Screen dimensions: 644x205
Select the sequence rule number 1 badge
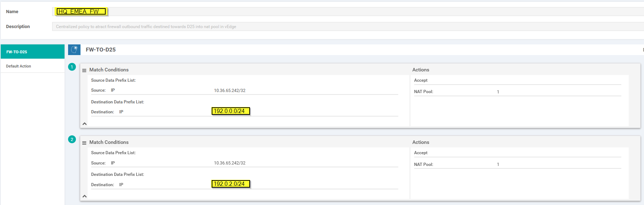click(x=72, y=67)
